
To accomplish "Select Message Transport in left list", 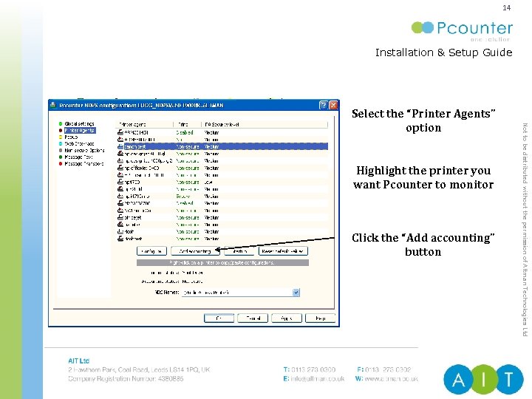I will pos(84,163).
